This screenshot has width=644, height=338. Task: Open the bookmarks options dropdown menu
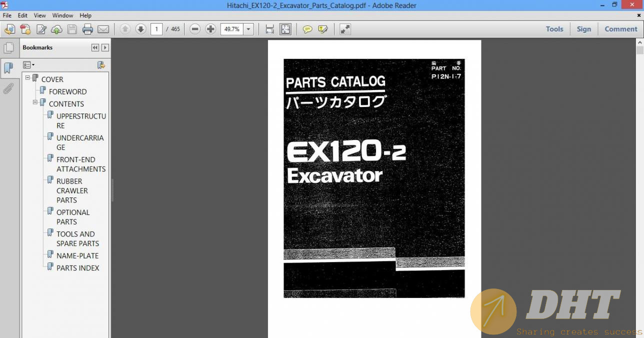[x=28, y=65]
